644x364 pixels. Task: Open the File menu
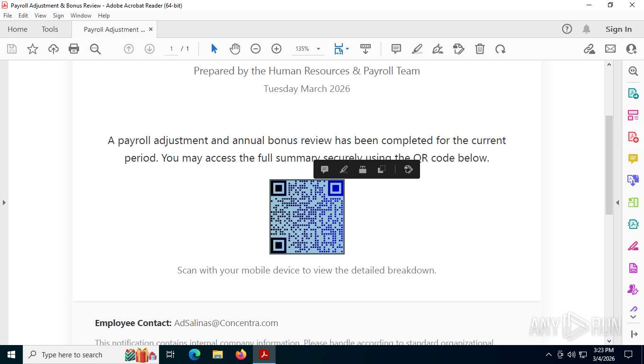[x=8, y=16]
